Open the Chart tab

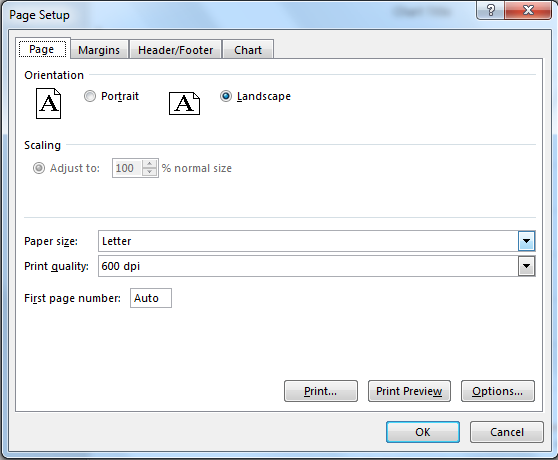tap(248, 50)
